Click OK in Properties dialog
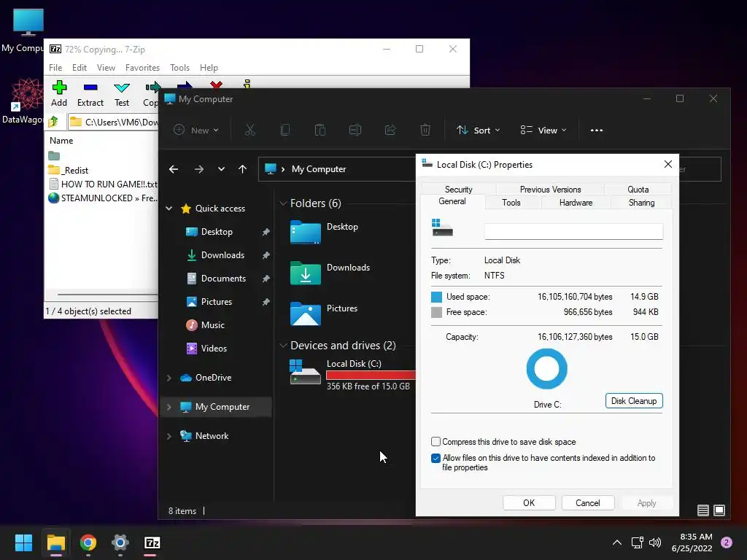Viewport: 747px width, 560px height. coord(529,503)
